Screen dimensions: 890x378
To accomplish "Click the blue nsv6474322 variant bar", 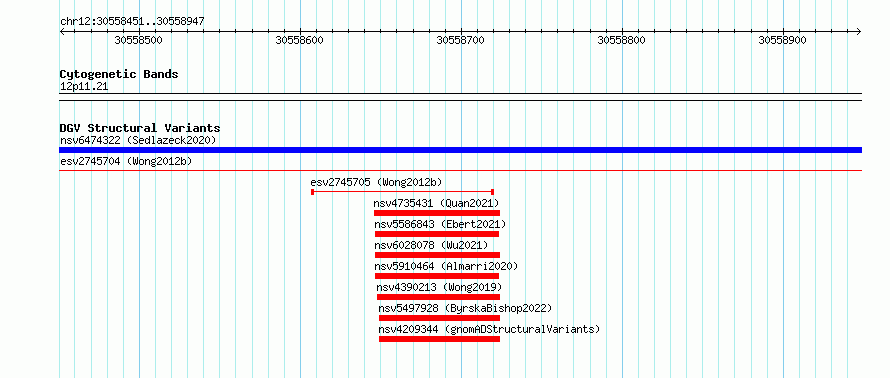I will pos(460,150).
